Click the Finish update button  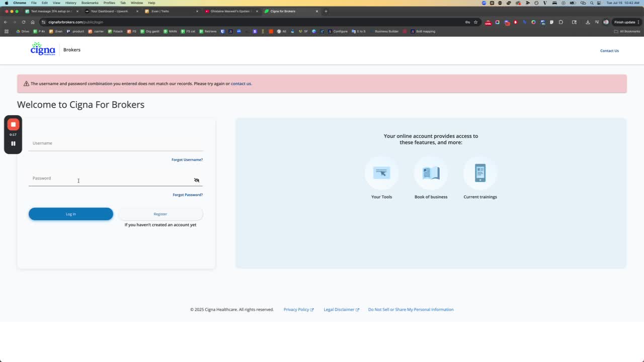625,22
